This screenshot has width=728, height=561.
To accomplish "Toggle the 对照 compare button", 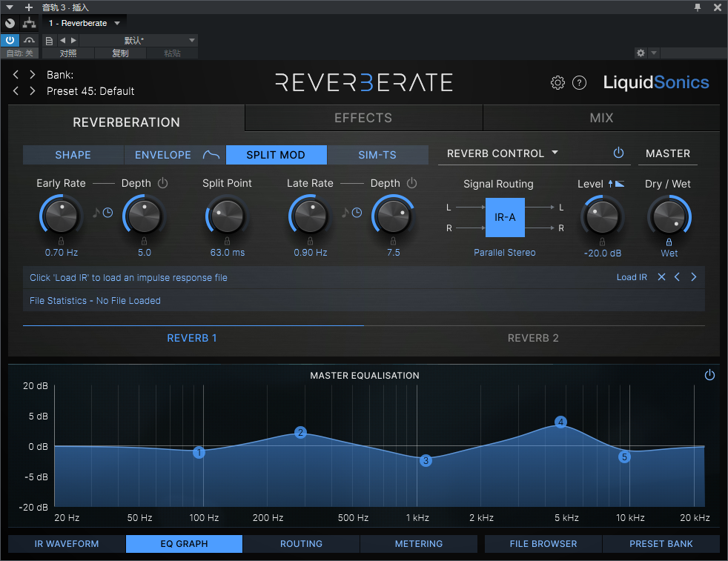I will tap(68, 53).
